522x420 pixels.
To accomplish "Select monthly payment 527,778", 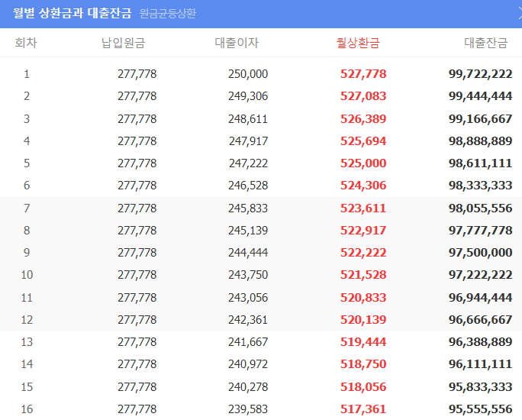I will (x=363, y=74).
